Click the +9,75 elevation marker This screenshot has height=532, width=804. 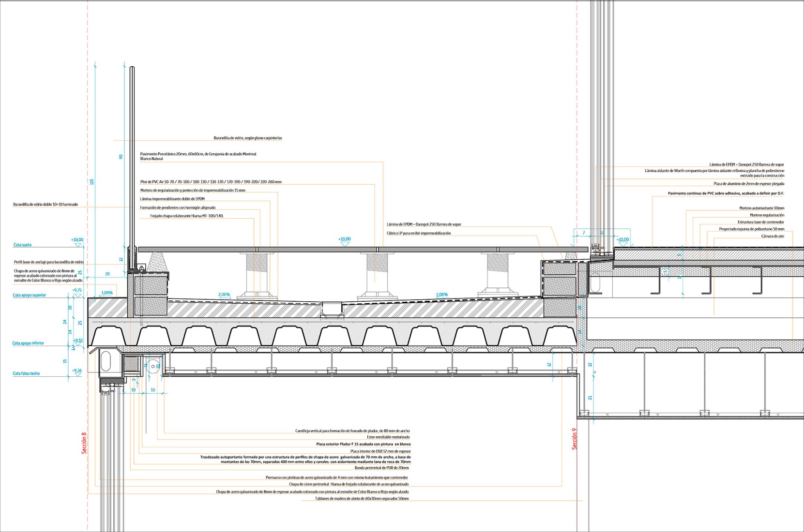tap(77, 290)
